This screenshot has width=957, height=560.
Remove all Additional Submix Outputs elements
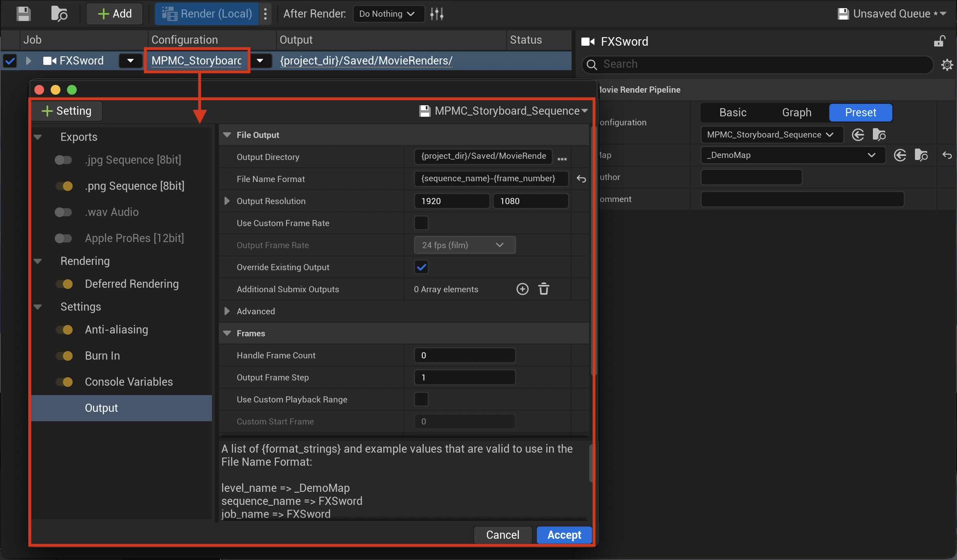544,289
